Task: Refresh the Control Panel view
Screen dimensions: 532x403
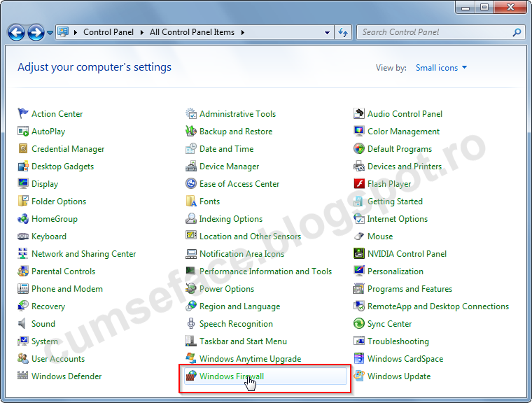Action: pos(343,33)
